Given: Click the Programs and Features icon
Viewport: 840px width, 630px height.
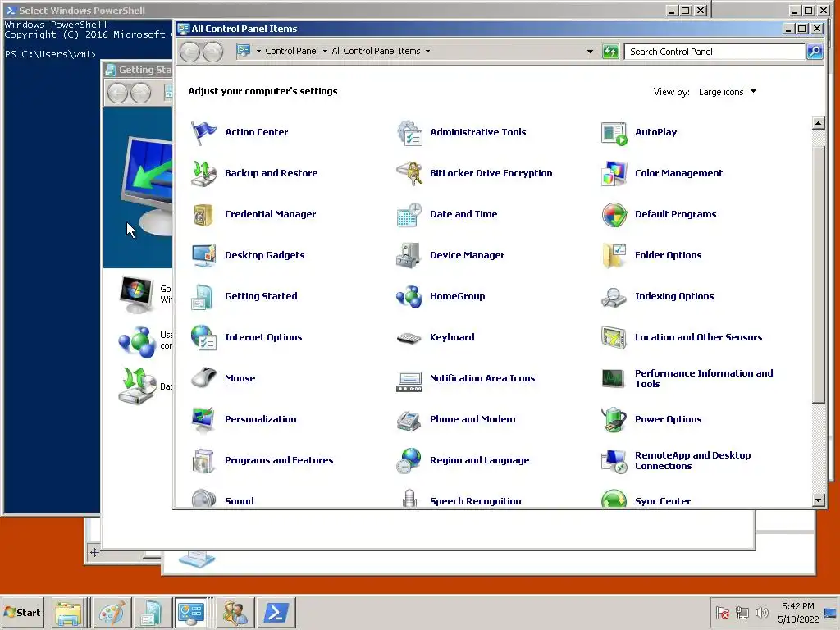Looking at the screenshot, I should pos(203,461).
